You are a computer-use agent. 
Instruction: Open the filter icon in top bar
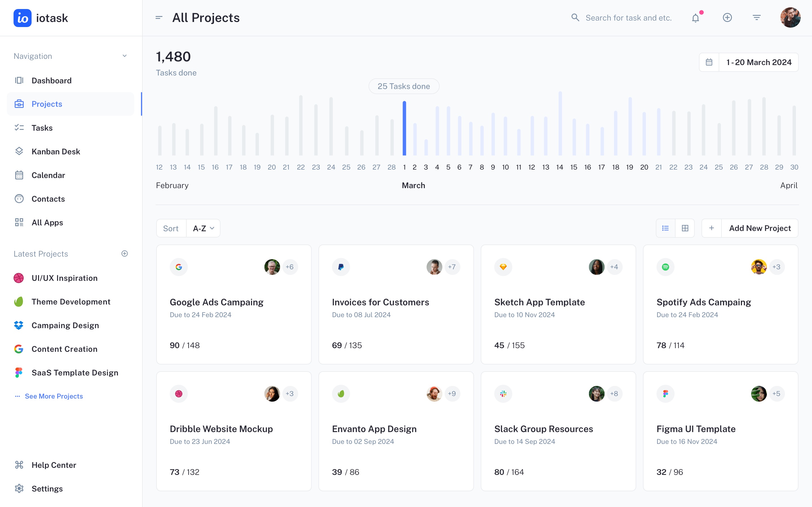tap(756, 17)
